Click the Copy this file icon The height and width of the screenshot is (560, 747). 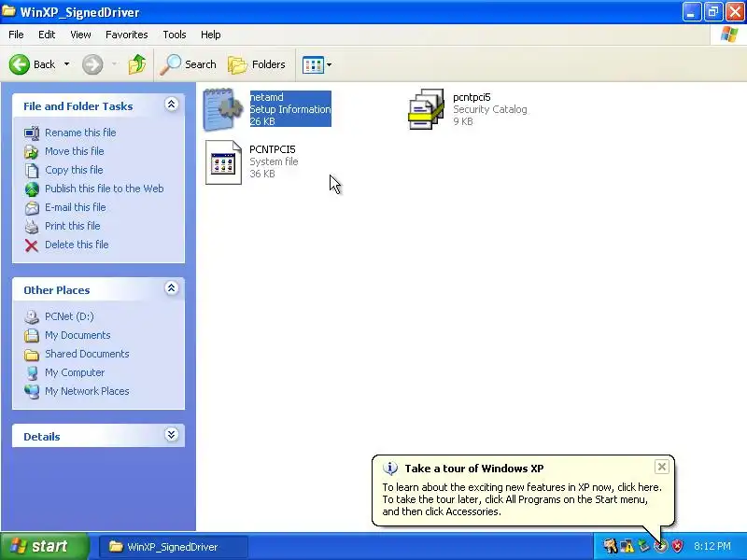[32, 170]
